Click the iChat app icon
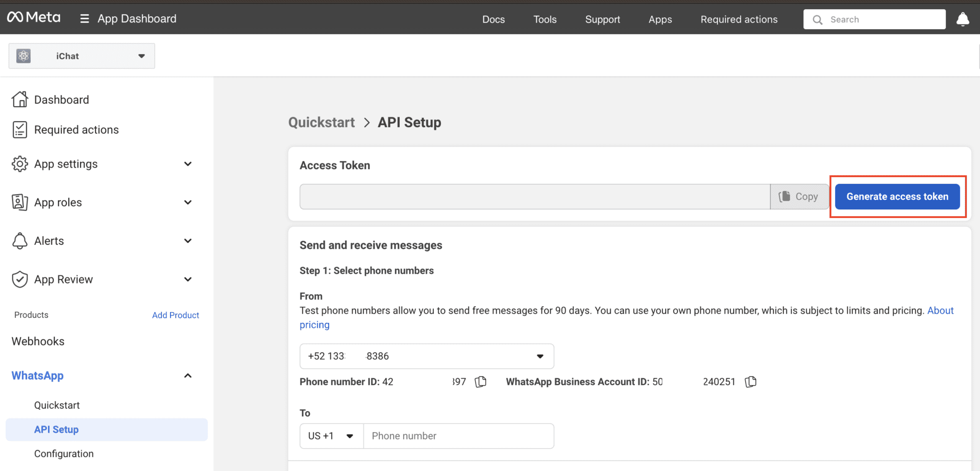Image resolution: width=980 pixels, height=471 pixels. pyautogui.click(x=23, y=56)
